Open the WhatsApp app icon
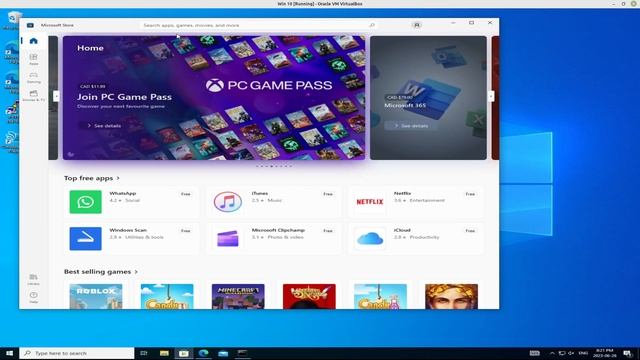The height and width of the screenshot is (360, 640). [85, 202]
